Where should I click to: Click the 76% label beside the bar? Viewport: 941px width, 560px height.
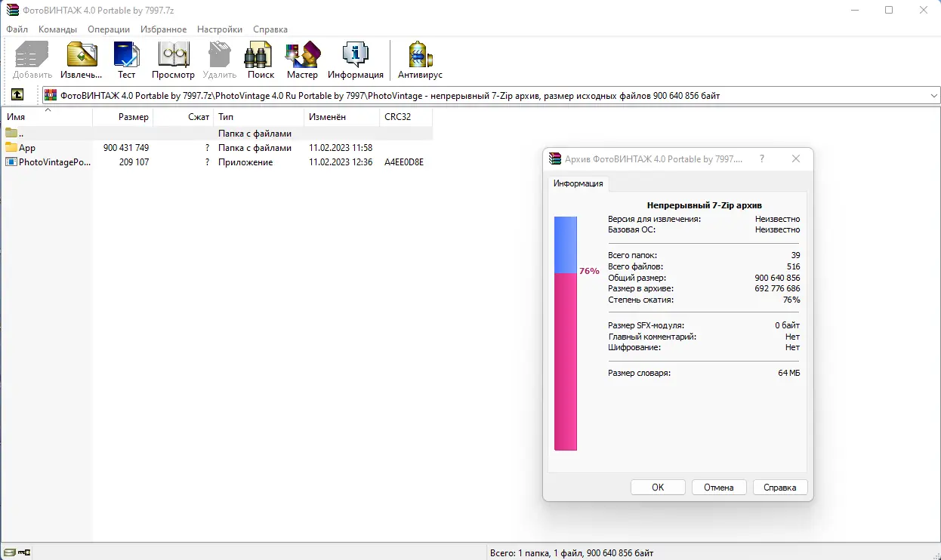(x=589, y=271)
